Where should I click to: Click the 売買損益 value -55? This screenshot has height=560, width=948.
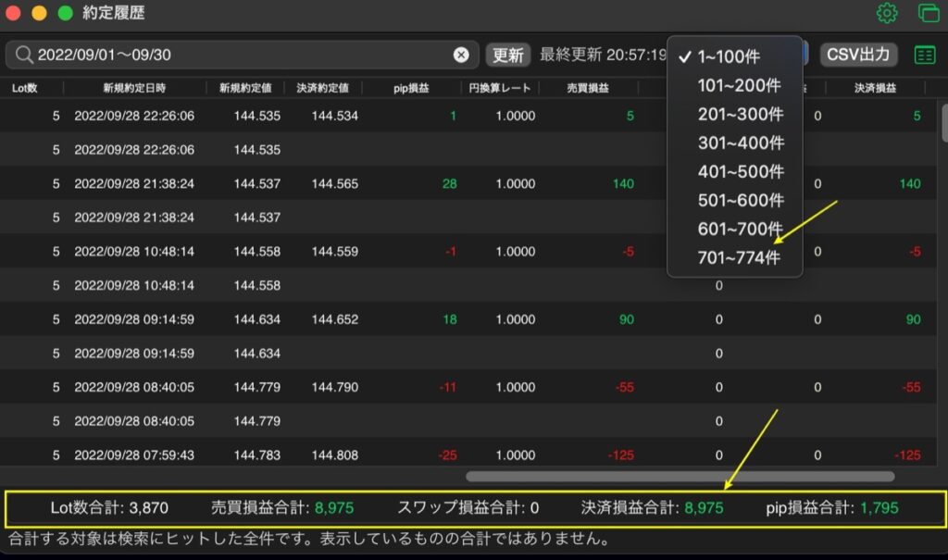click(x=625, y=387)
